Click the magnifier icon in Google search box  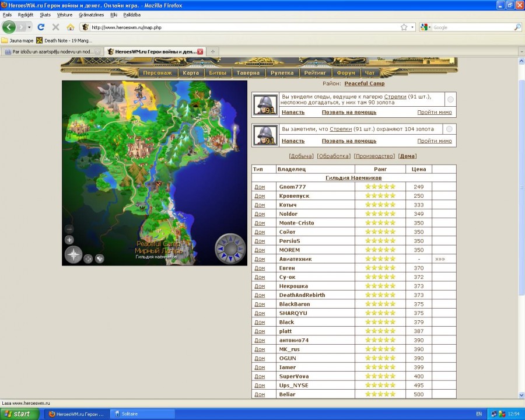click(x=517, y=27)
